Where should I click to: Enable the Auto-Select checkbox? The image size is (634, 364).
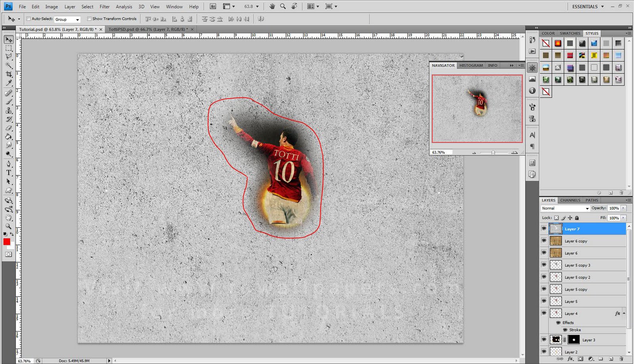pos(29,19)
